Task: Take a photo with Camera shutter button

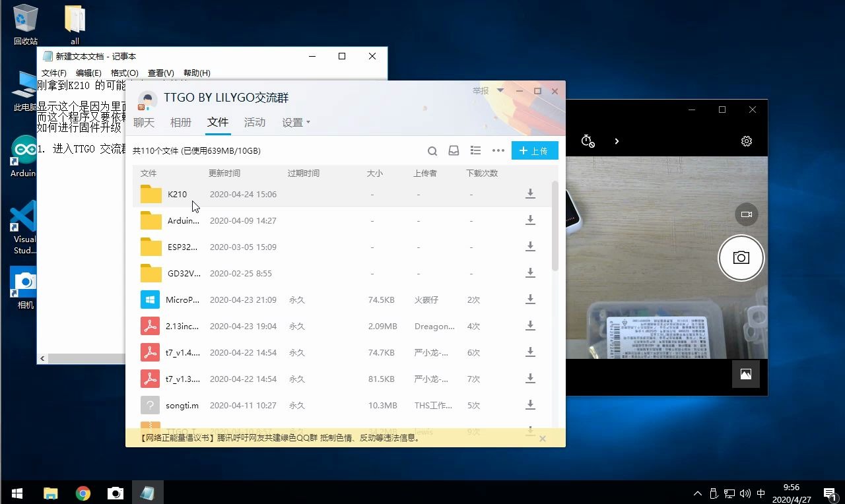Action: (741, 258)
